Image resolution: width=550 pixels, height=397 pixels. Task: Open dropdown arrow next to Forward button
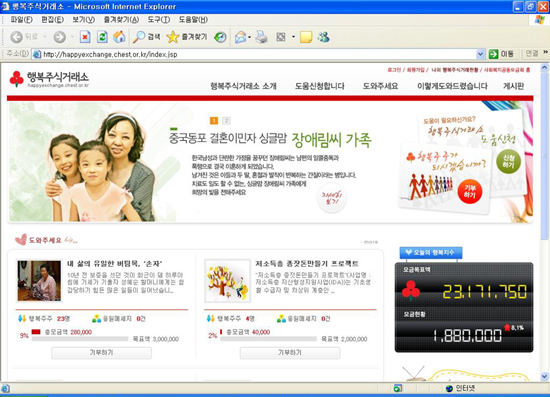pos(72,37)
